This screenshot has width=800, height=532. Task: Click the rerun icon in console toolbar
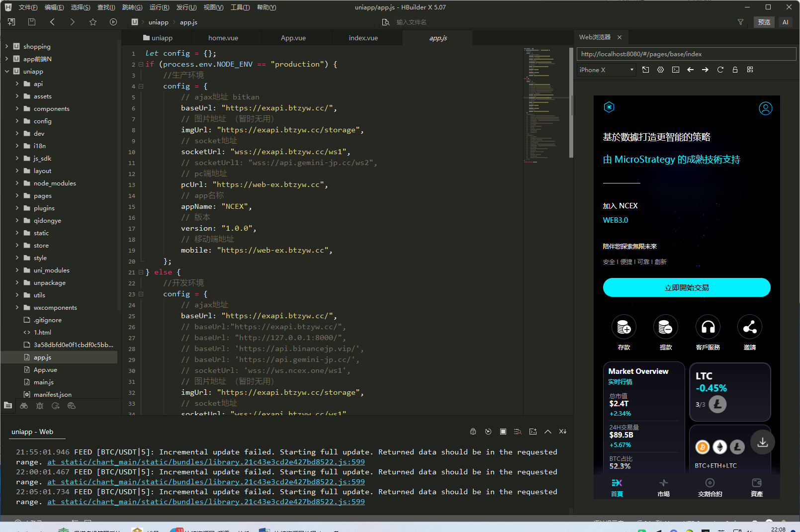point(488,432)
